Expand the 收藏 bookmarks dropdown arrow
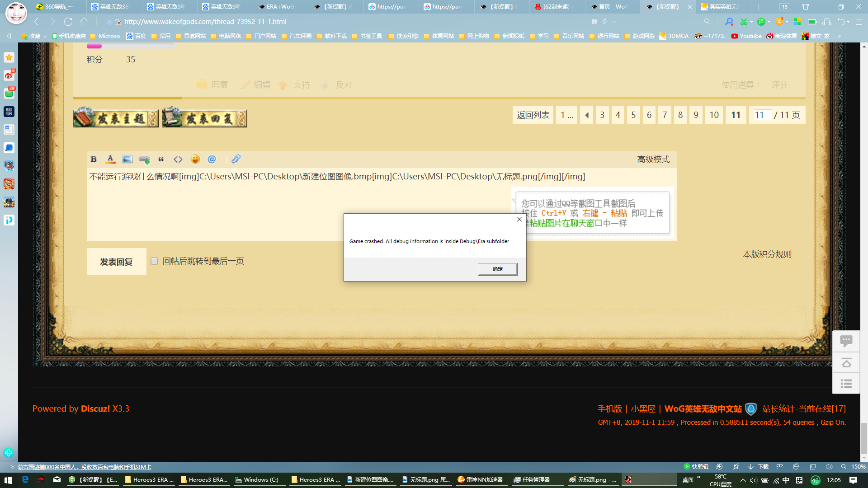 point(45,36)
